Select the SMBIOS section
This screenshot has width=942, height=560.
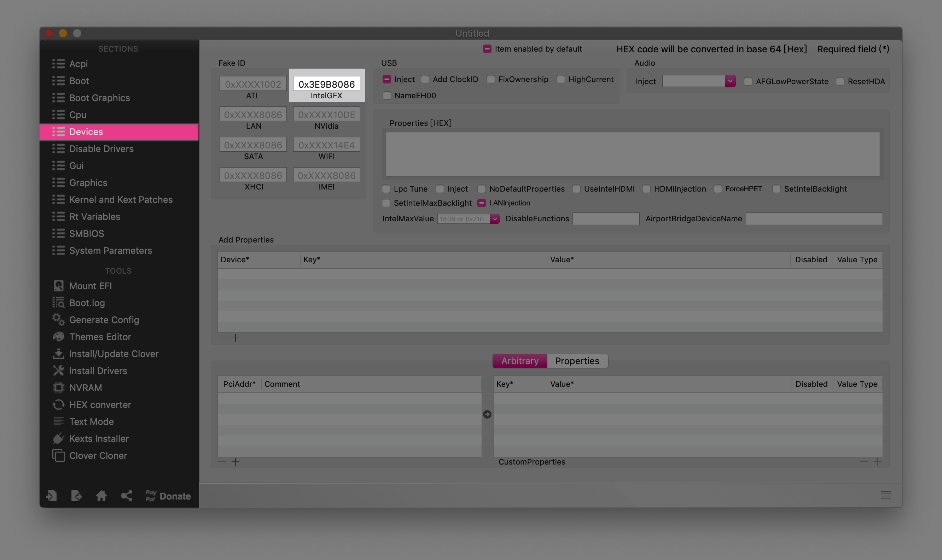coord(119,234)
